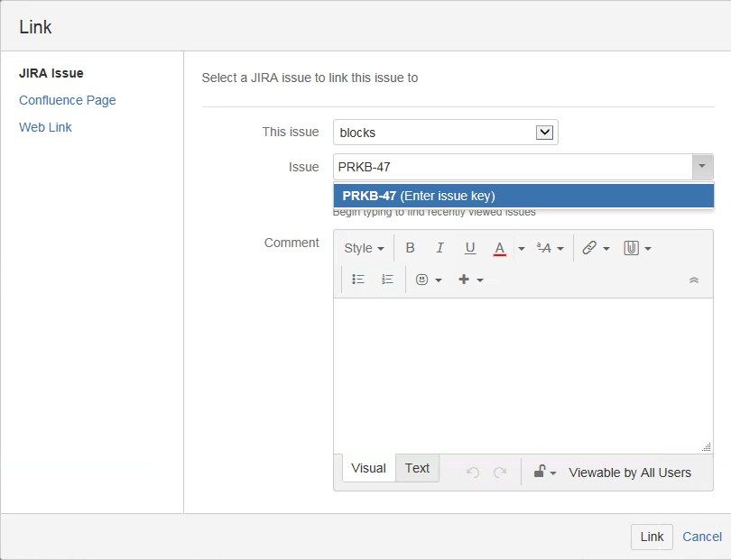The image size is (731, 560).
Task: Click the attachment paperclip icon
Action: [x=631, y=248]
